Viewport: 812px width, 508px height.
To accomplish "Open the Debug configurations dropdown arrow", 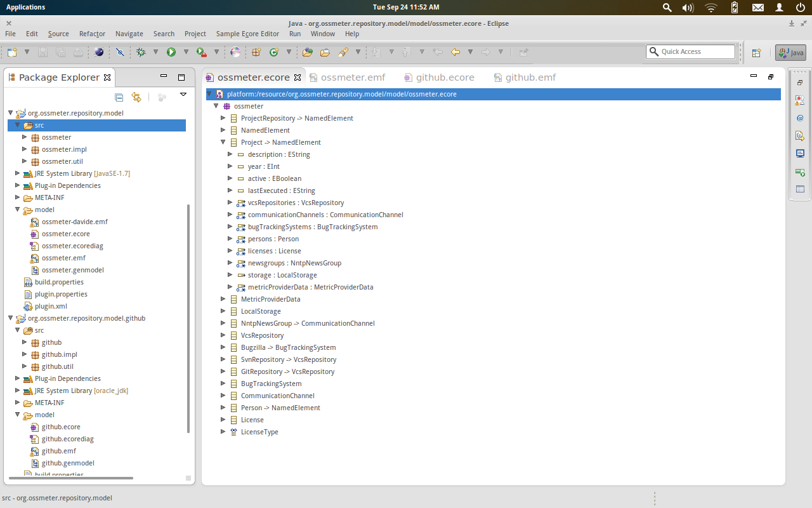I will click(155, 52).
